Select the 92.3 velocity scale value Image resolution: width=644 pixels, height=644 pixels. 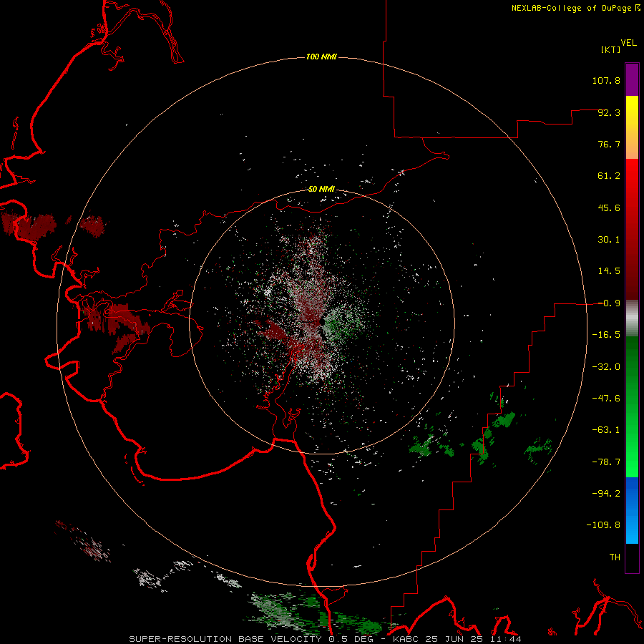point(609,112)
